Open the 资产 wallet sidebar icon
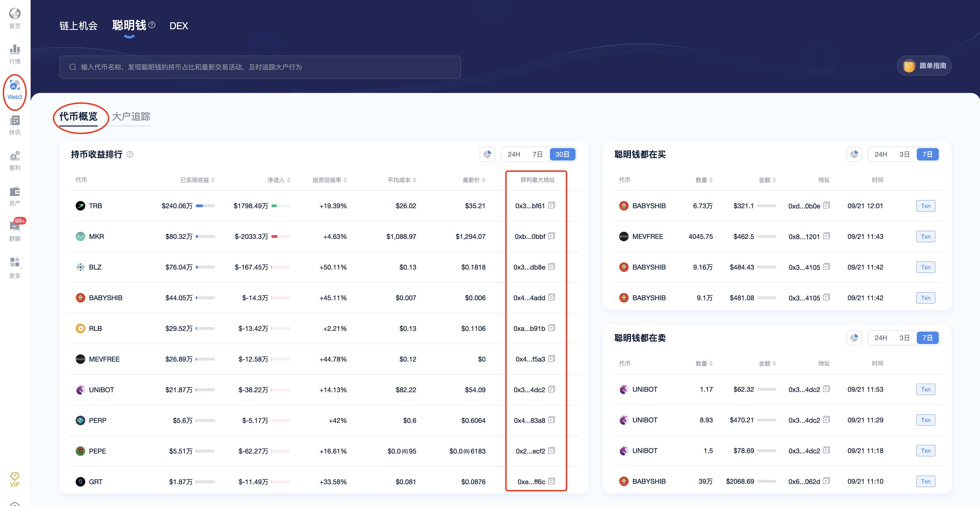Image resolution: width=980 pixels, height=506 pixels. 14,196
